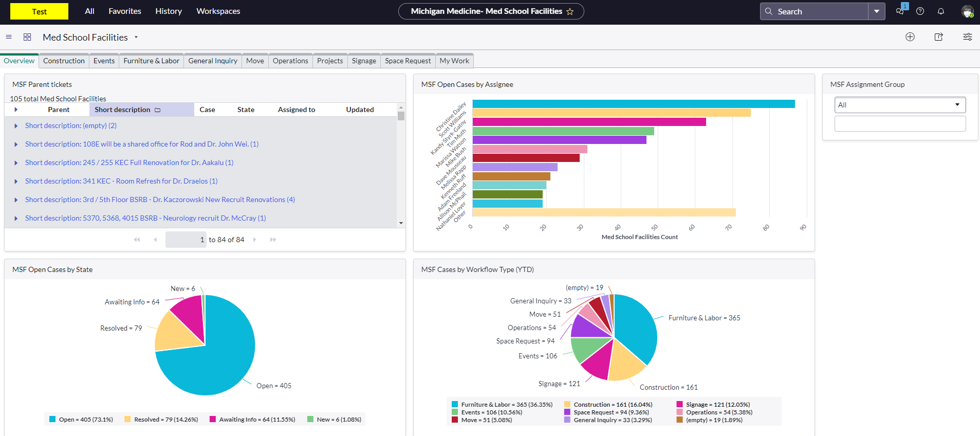This screenshot has width=980, height=436.
Task: Click the Open = 405 legend swatch
Action: [52, 419]
